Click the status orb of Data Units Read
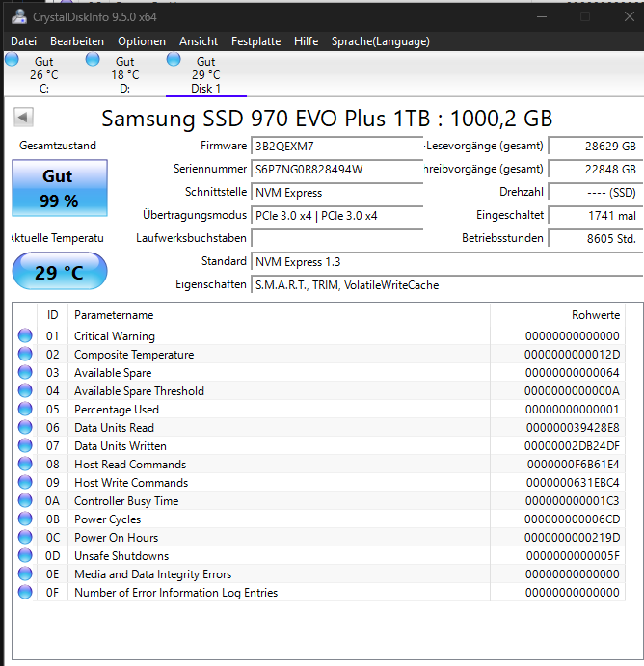 click(25, 427)
